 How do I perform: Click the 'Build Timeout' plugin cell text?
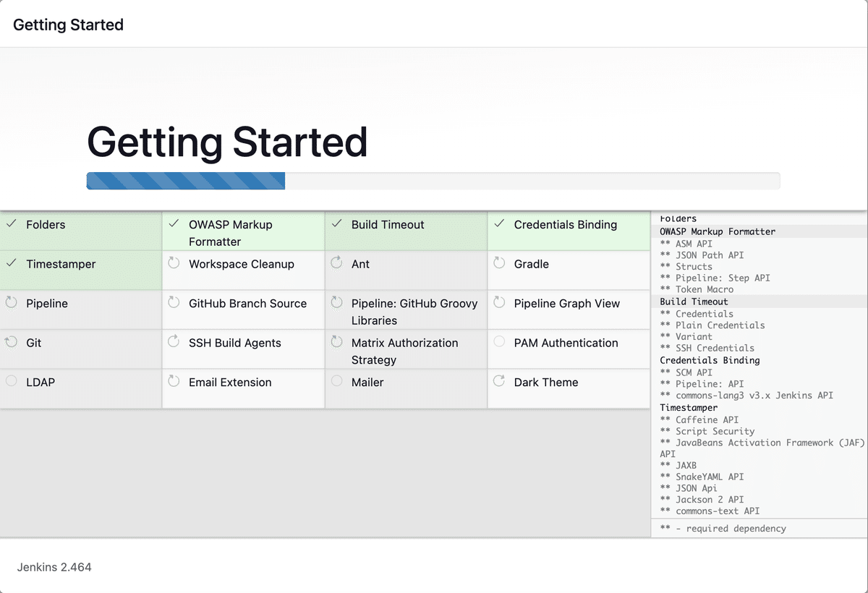coord(388,225)
